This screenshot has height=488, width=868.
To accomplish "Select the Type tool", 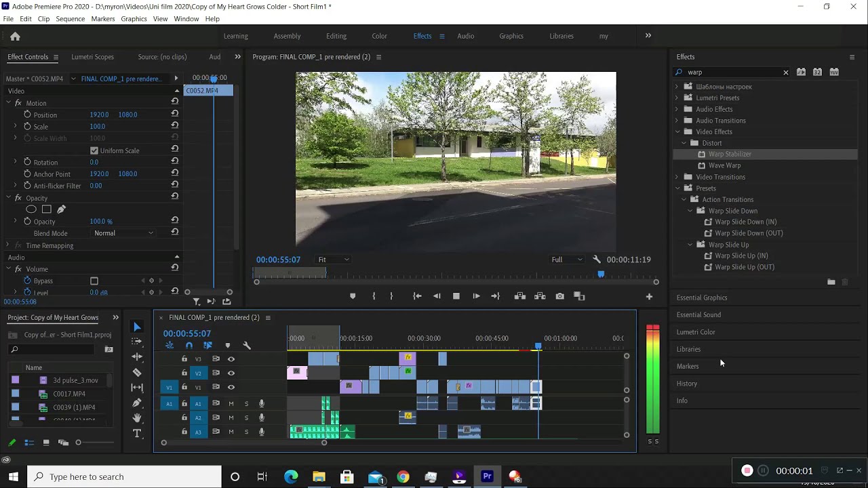I will (x=137, y=433).
